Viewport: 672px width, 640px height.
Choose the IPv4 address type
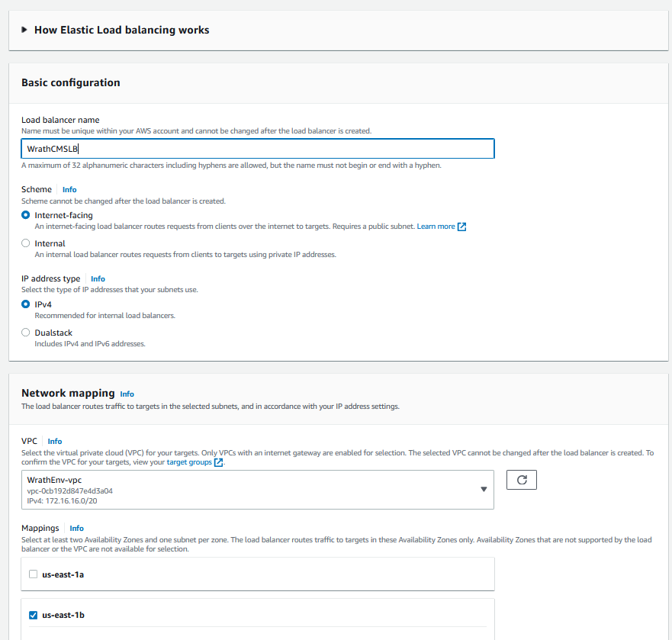pyautogui.click(x=26, y=304)
